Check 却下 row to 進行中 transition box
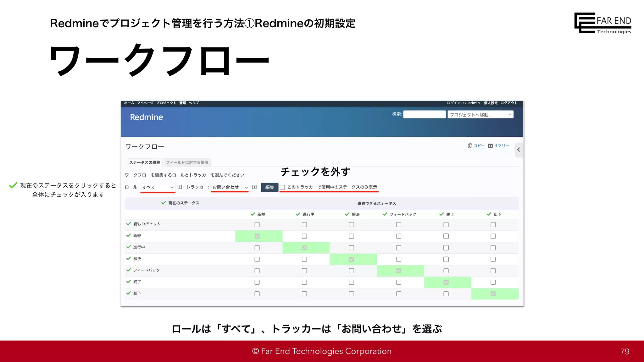 304,294
